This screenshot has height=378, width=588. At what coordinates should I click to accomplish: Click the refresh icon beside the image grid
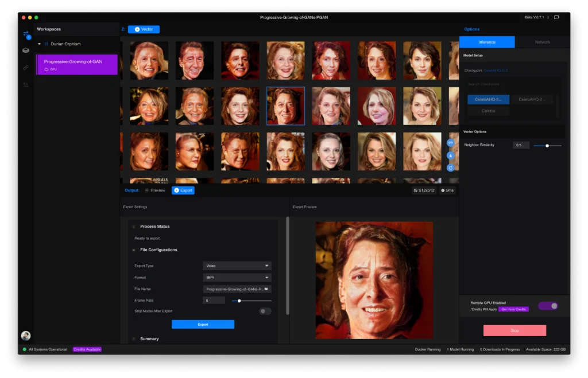[x=451, y=167]
